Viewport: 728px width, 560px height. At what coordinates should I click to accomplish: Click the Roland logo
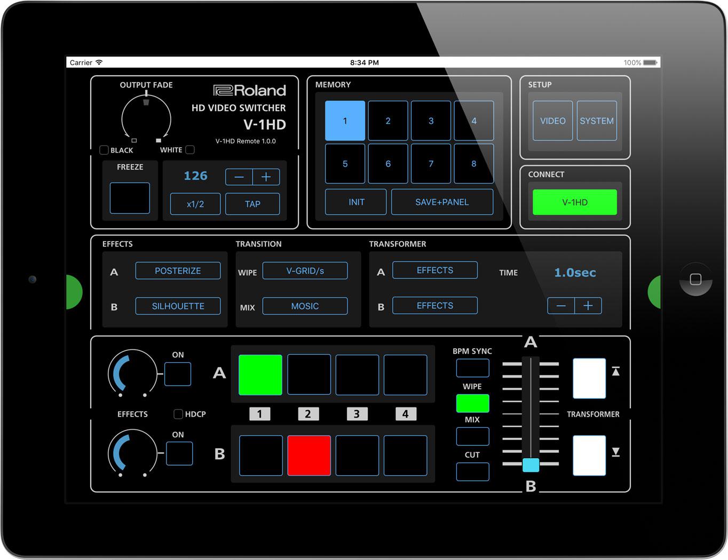(x=250, y=90)
